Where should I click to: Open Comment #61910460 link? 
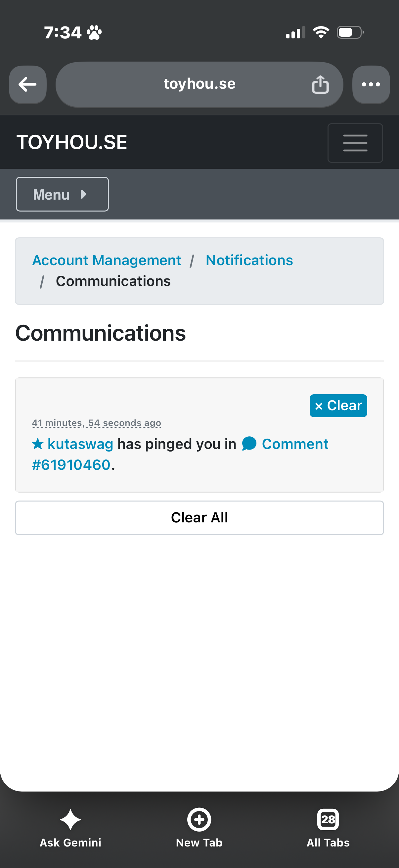180,454
